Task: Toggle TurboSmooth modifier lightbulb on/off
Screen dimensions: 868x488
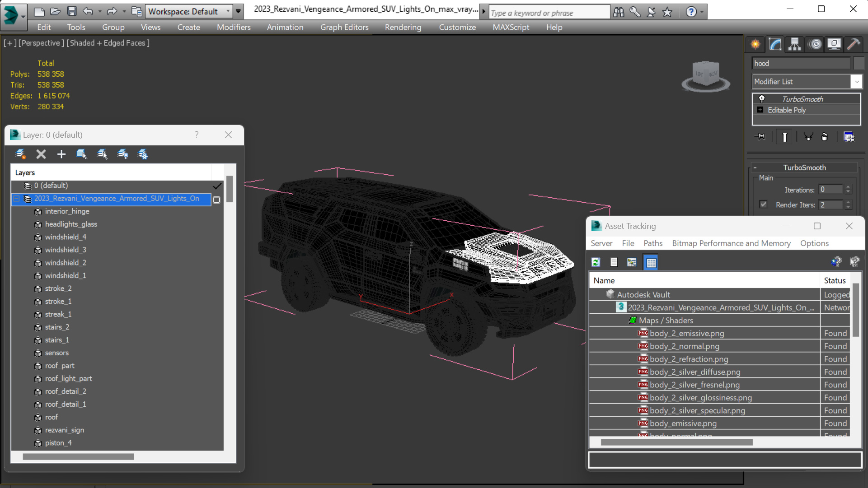Action: pyautogui.click(x=762, y=99)
